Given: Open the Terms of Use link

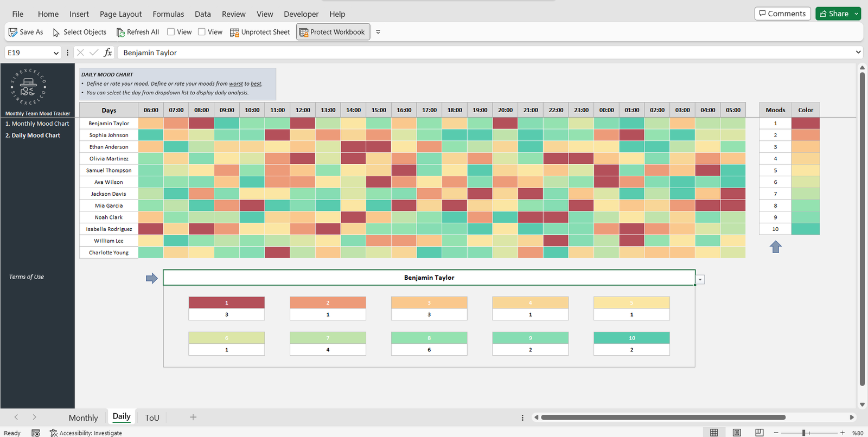Looking at the screenshot, I should pos(27,277).
